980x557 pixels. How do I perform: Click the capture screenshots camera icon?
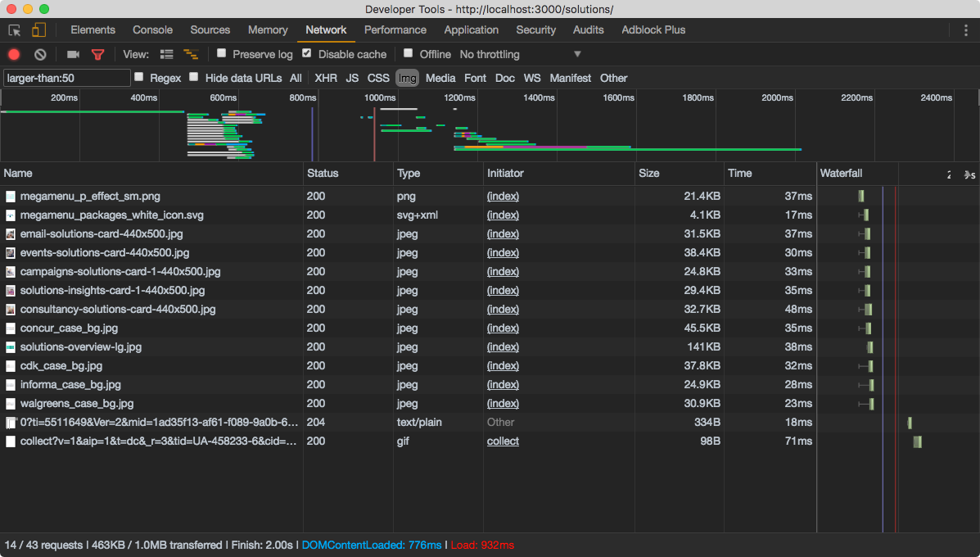pyautogui.click(x=73, y=54)
